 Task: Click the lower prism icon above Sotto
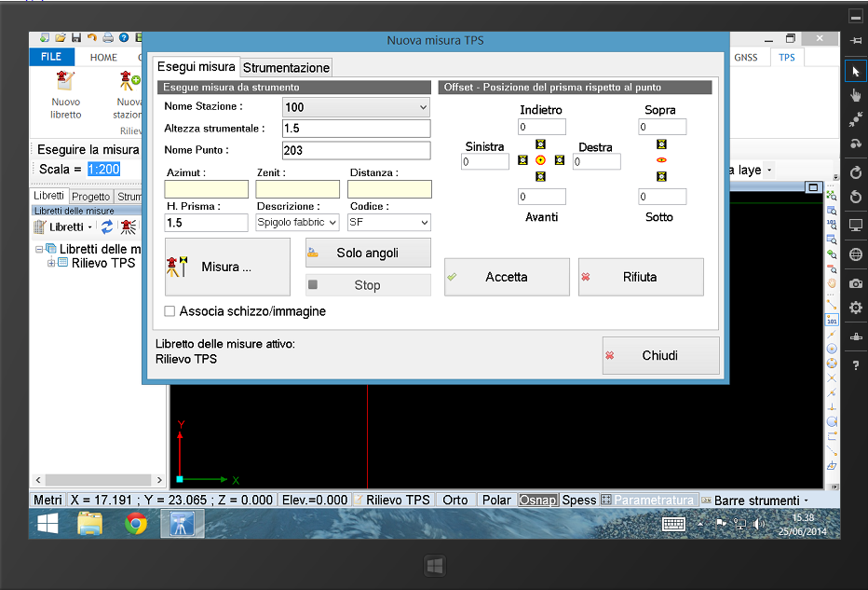point(661,177)
